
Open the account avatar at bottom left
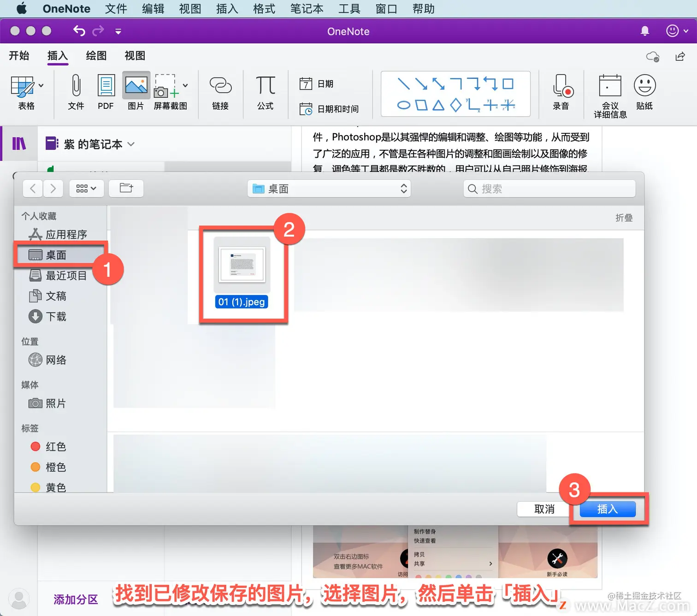pos(19,599)
